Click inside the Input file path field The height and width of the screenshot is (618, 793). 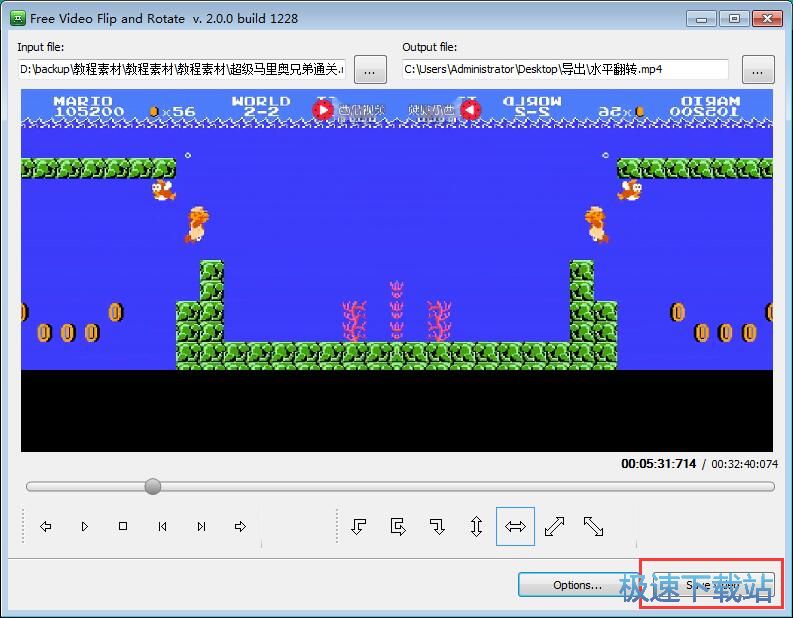tap(182, 69)
